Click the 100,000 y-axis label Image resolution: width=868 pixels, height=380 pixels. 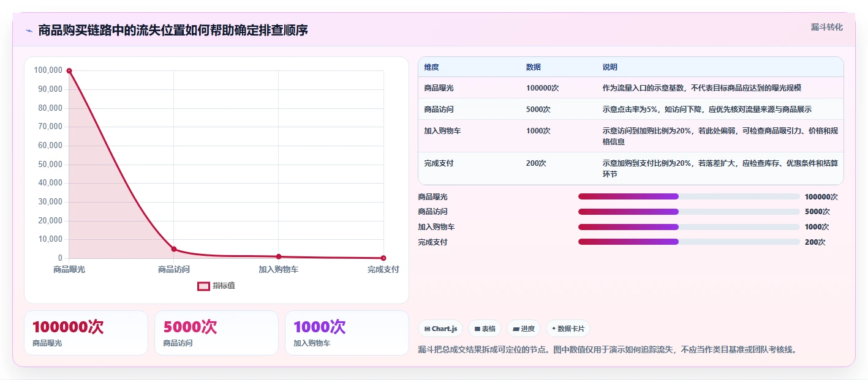(x=48, y=70)
